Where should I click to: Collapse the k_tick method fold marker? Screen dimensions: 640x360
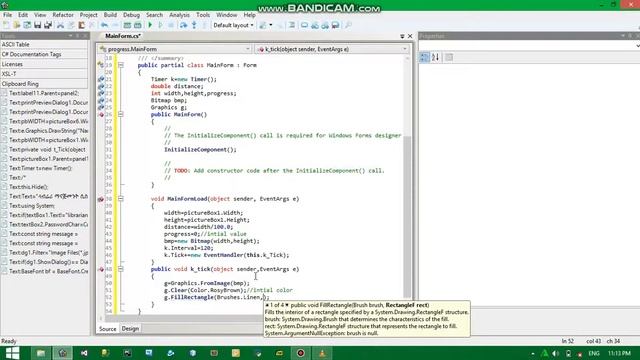coord(121,269)
